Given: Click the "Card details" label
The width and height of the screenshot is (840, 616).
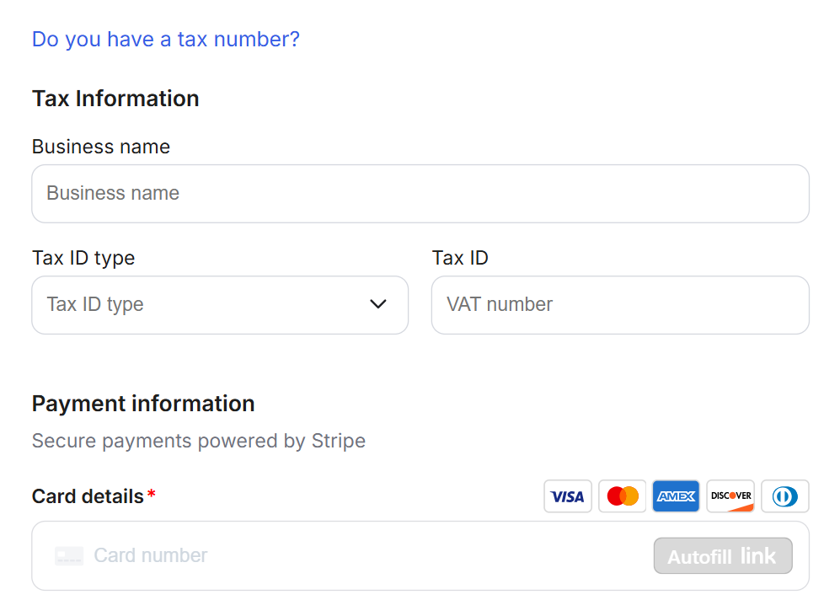Looking at the screenshot, I should (88, 496).
